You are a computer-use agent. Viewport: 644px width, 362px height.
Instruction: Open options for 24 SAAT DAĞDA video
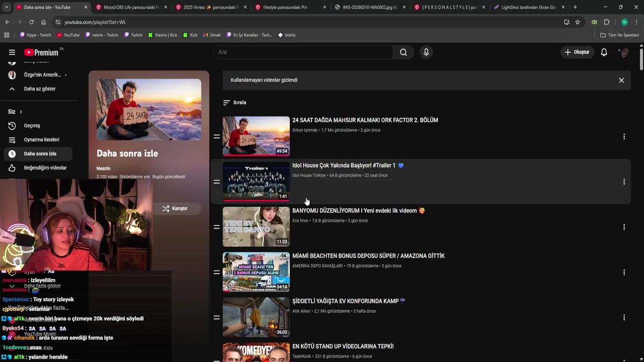[x=624, y=136]
